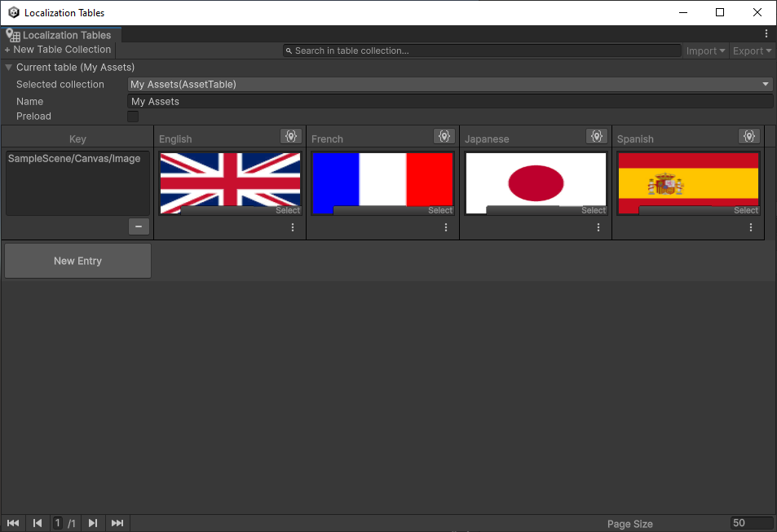Open the window's three-dot panel menu
This screenshot has height=532, width=777.
(765, 33)
